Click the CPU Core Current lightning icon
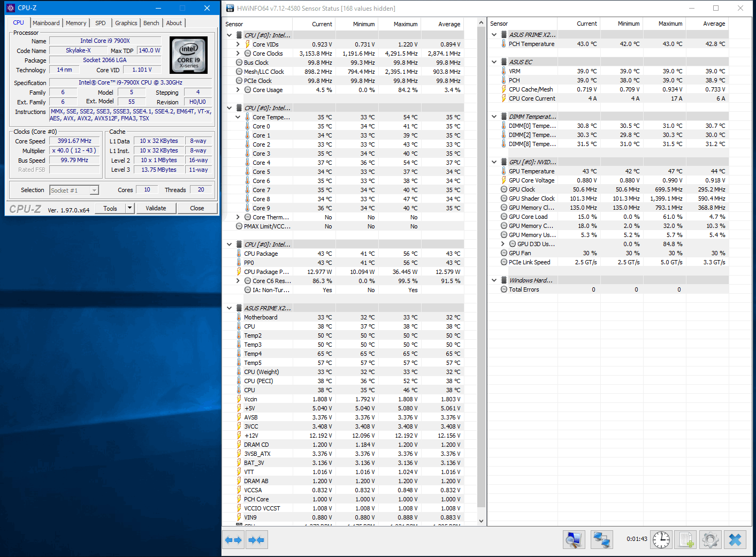 (504, 98)
